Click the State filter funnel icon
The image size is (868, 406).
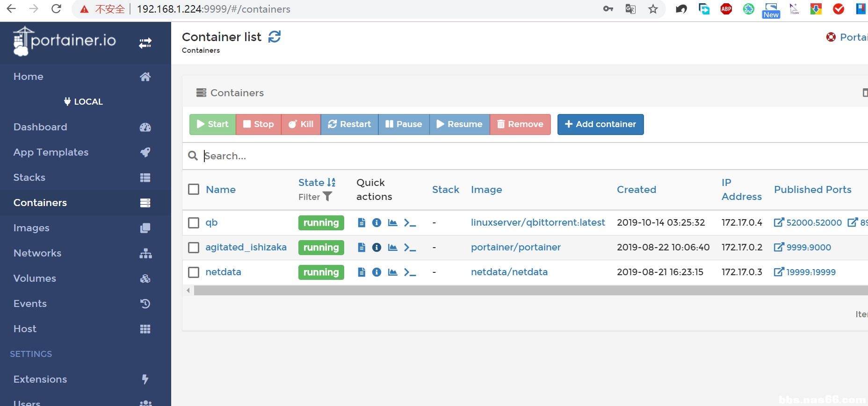[x=327, y=197]
